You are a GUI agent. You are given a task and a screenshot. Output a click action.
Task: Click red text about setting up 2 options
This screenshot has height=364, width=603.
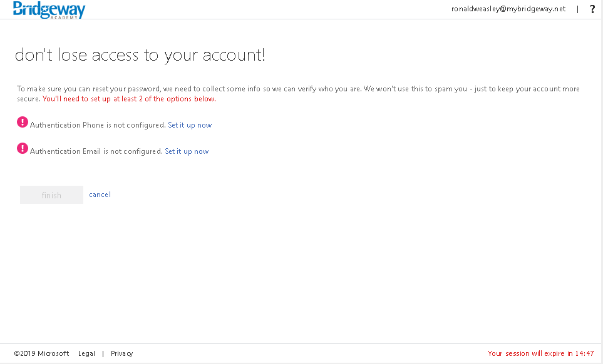pos(129,99)
